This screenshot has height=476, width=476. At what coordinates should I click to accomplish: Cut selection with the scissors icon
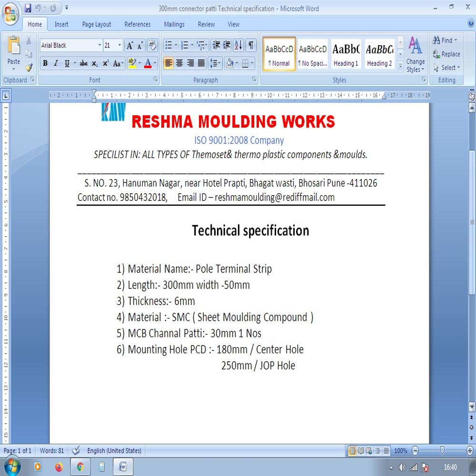[x=29, y=40]
